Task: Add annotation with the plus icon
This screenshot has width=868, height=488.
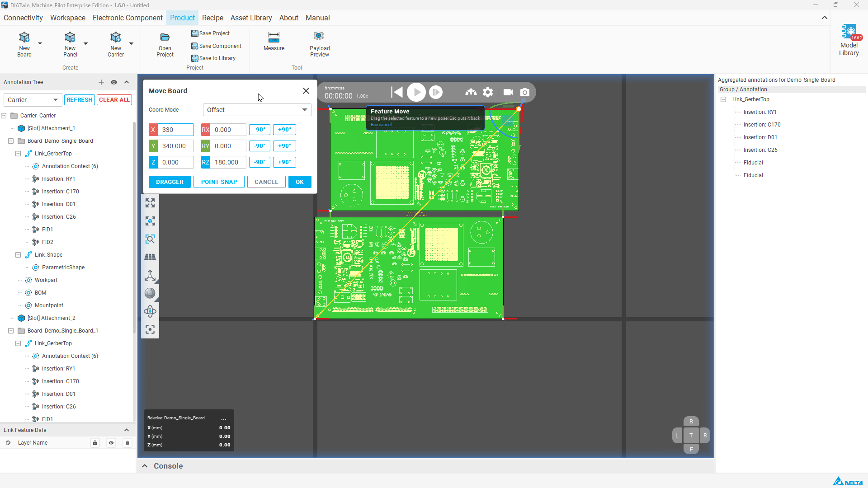Action: pos(101,82)
